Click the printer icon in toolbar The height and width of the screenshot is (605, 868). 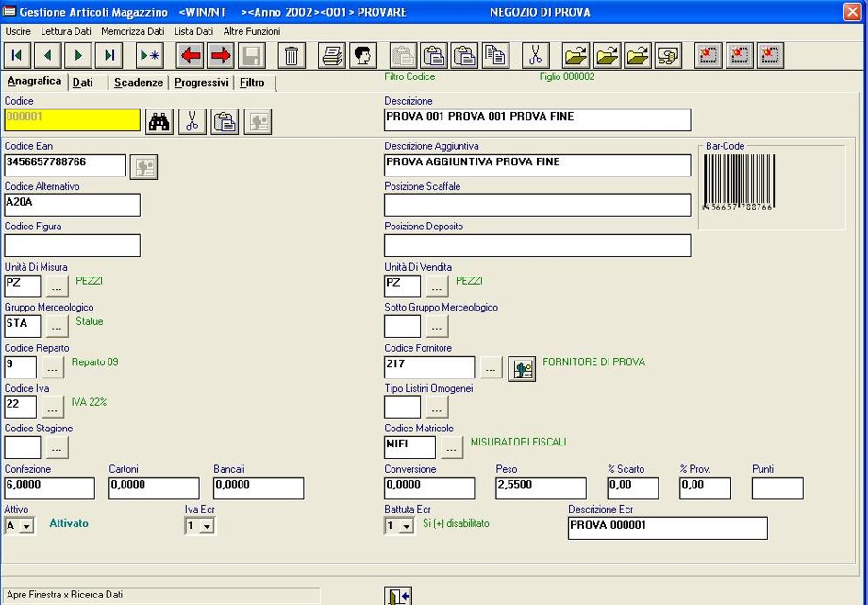pos(332,56)
